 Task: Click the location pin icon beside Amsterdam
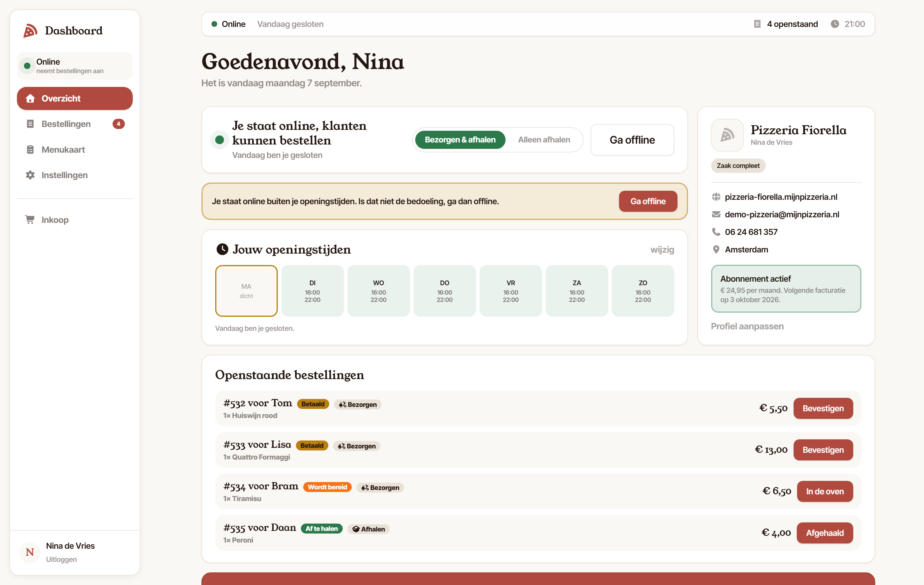click(716, 250)
